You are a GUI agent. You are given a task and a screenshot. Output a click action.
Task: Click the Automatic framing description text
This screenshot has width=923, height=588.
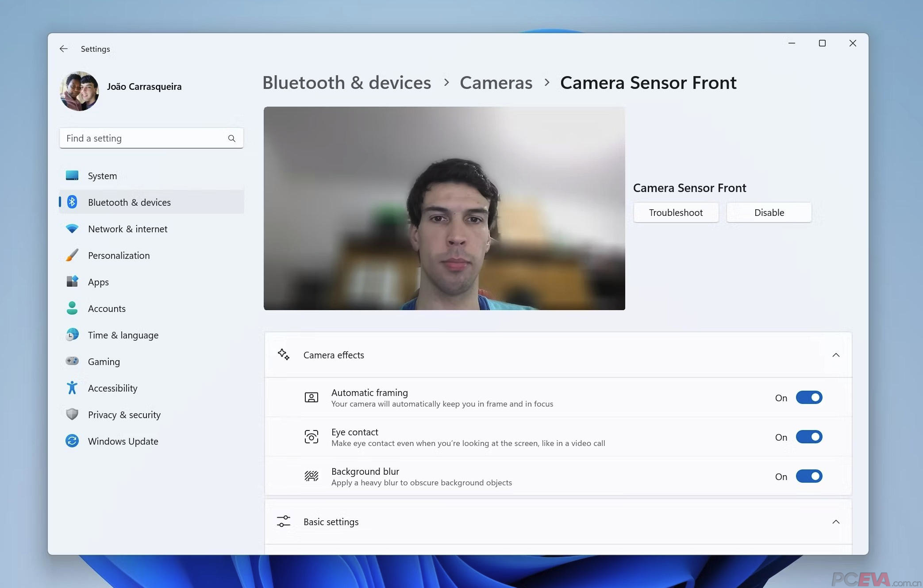(x=442, y=404)
